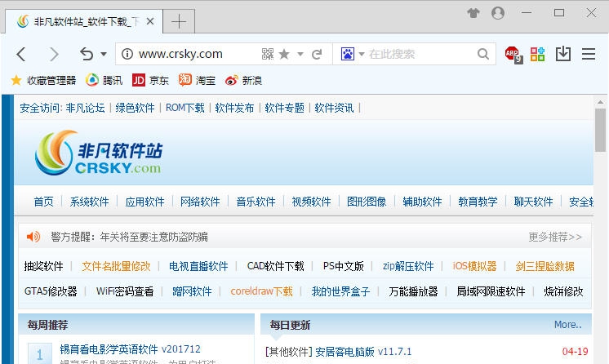This screenshot has width=609, height=364.
Task: Go back with the back arrow
Action: click(x=21, y=54)
